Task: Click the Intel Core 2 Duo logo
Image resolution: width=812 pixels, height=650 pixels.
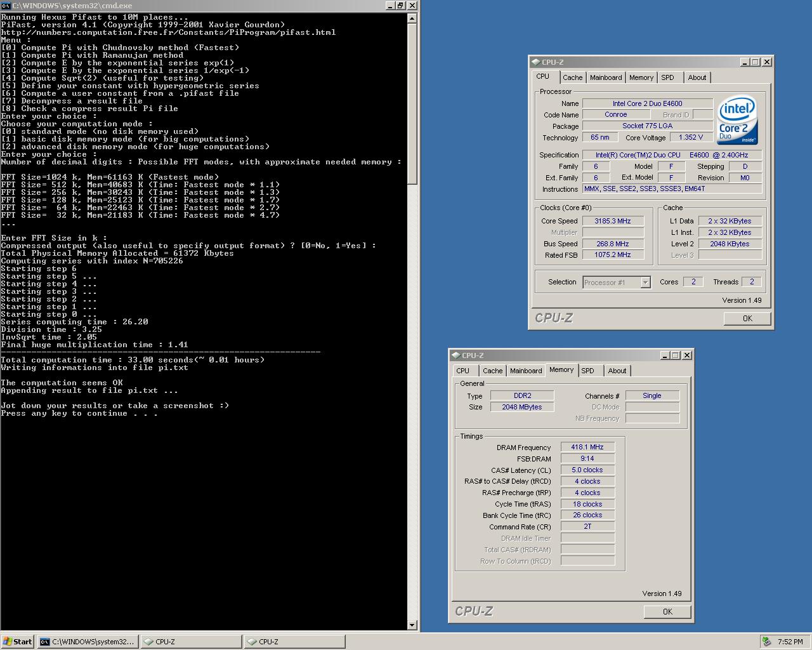Action: coord(738,120)
